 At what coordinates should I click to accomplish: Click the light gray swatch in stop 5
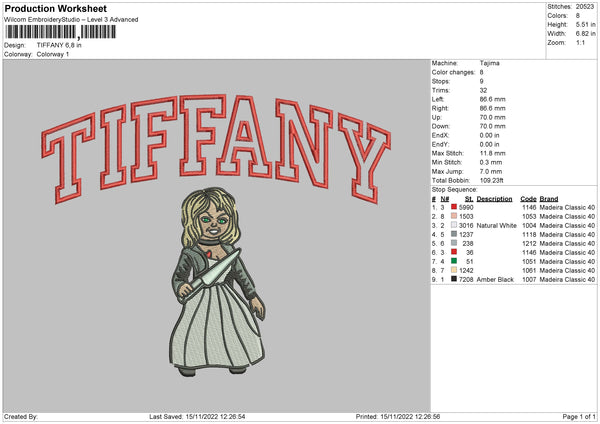tap(455, 244)
